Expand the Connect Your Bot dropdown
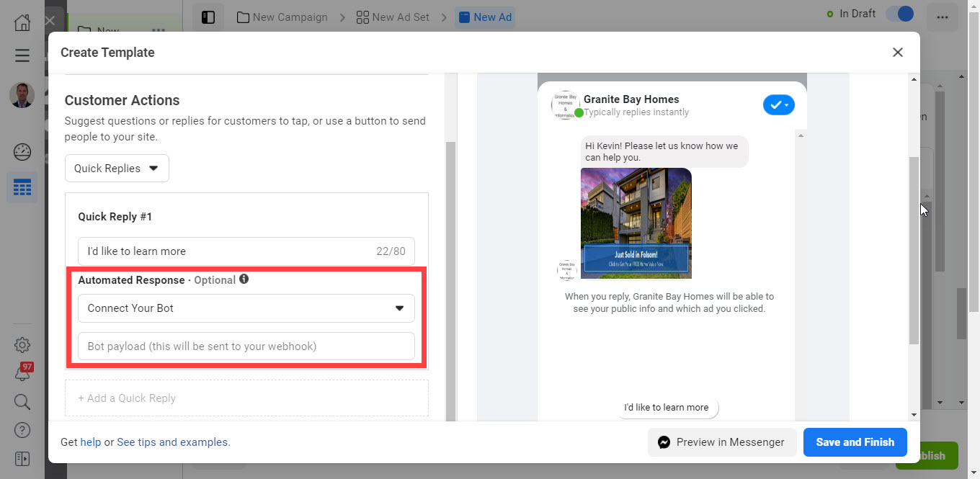This screenshot has height=479, width=980. coord(246,308)
